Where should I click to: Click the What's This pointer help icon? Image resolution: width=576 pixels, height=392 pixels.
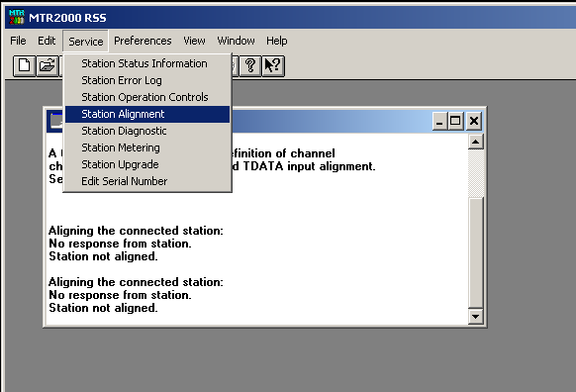(x=273, y=66)
